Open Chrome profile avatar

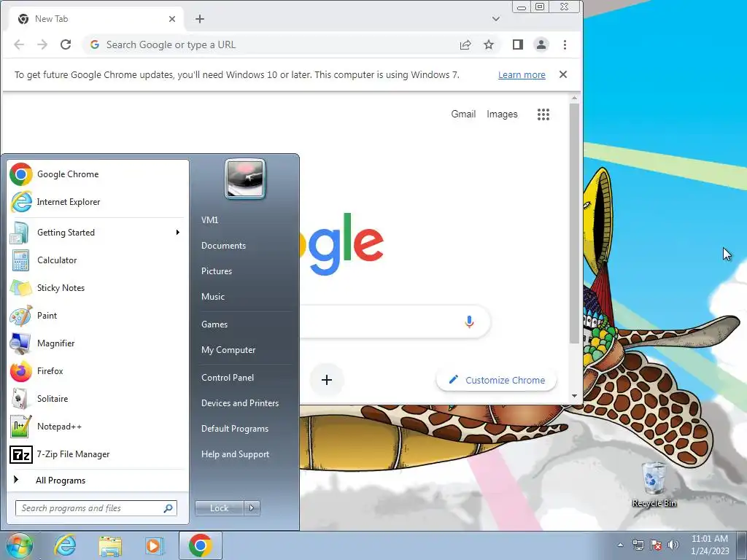click(x=541, y=44)
